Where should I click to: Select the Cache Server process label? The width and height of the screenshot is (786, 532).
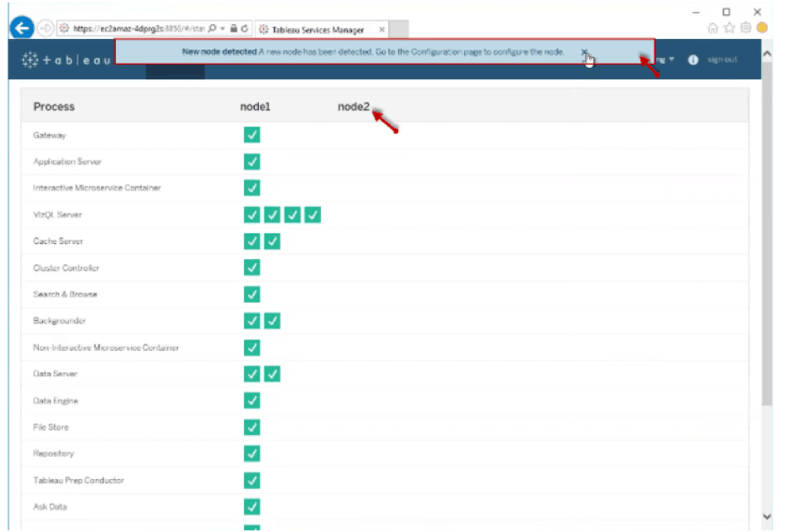[x=58, y=242]
